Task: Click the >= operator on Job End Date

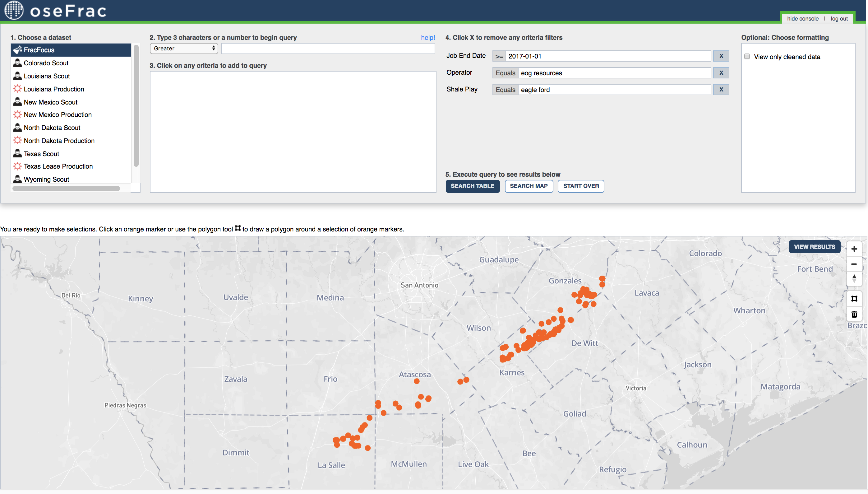Action: tap(499, 56)
